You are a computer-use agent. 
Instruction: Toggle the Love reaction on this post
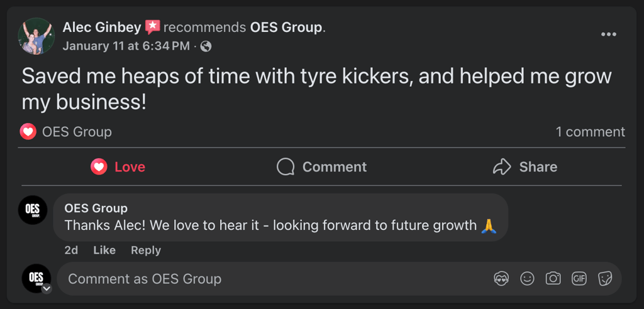click(118, 167)
